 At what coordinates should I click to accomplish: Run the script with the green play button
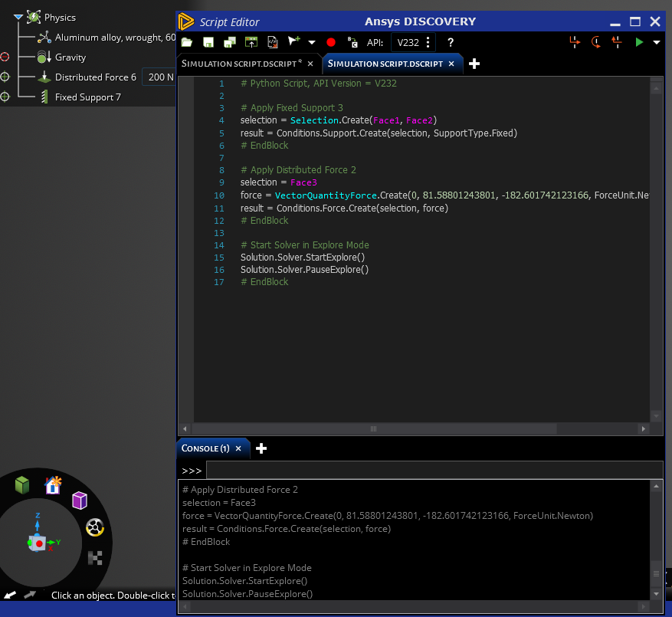[x=639, y=42]
